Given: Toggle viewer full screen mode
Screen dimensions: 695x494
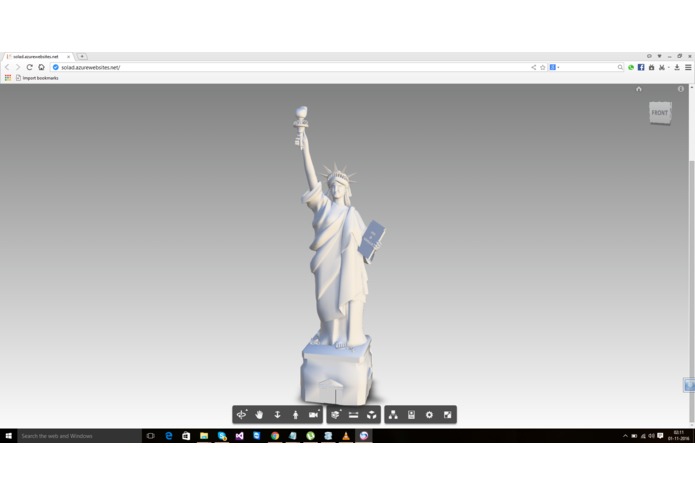Looking at the screenshot, I should [447, 415].
